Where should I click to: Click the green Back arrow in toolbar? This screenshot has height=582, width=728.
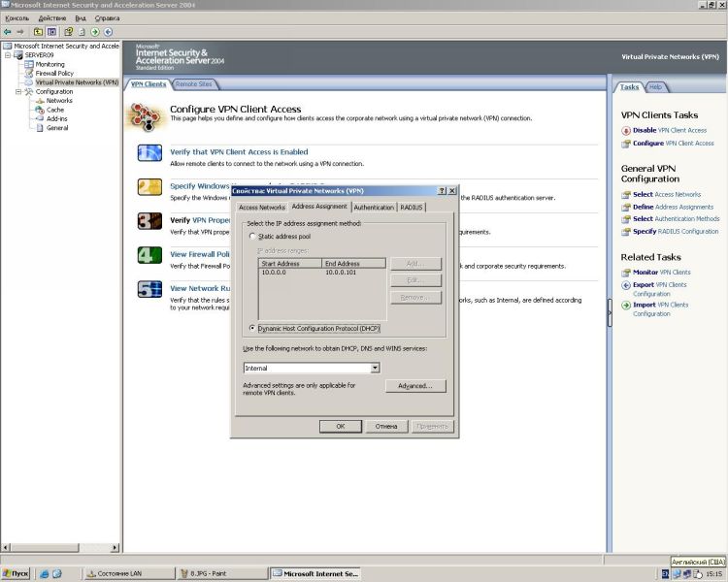tap(8, 32)
